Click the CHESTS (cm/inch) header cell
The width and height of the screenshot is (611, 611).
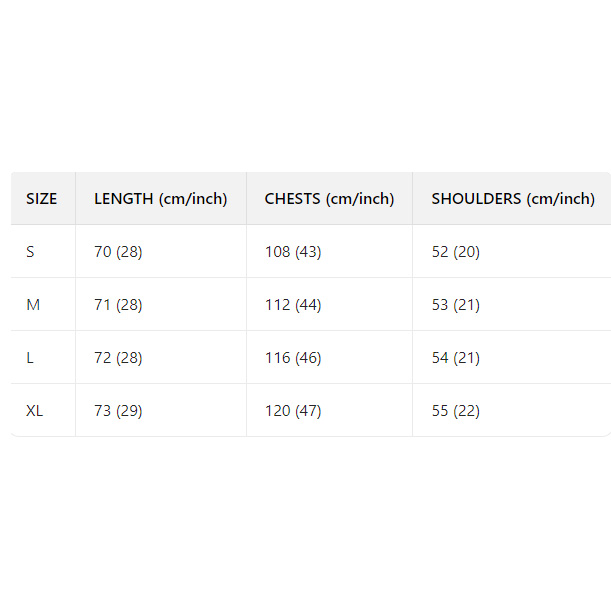tap(329, 199)
